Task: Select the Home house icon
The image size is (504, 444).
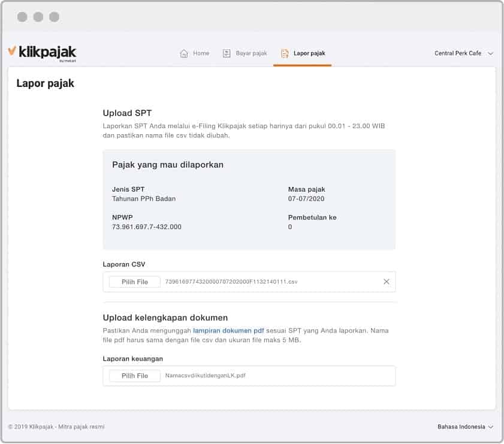Action: [x=185, y=53]
